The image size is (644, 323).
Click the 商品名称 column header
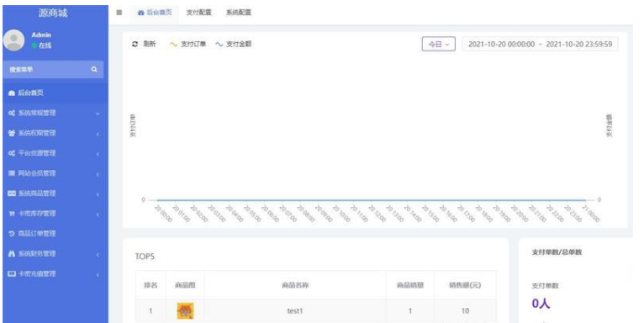point(295,285)
